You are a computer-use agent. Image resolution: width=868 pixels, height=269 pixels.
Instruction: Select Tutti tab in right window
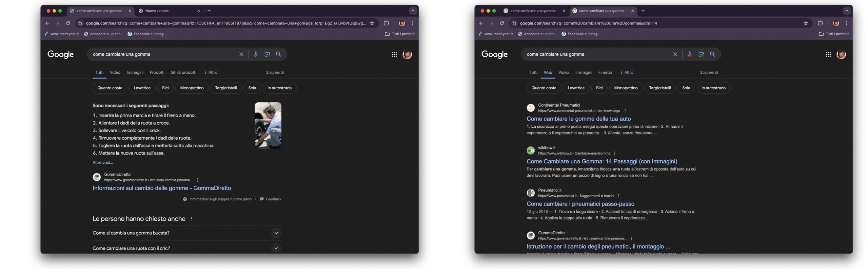tap(533, 72)
